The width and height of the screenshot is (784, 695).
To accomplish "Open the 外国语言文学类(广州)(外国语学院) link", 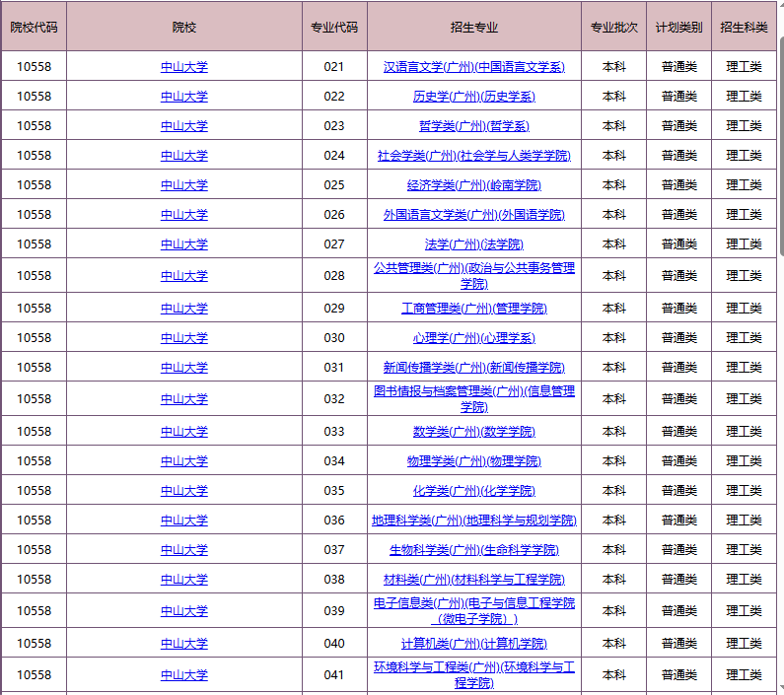I will [474, 215].
